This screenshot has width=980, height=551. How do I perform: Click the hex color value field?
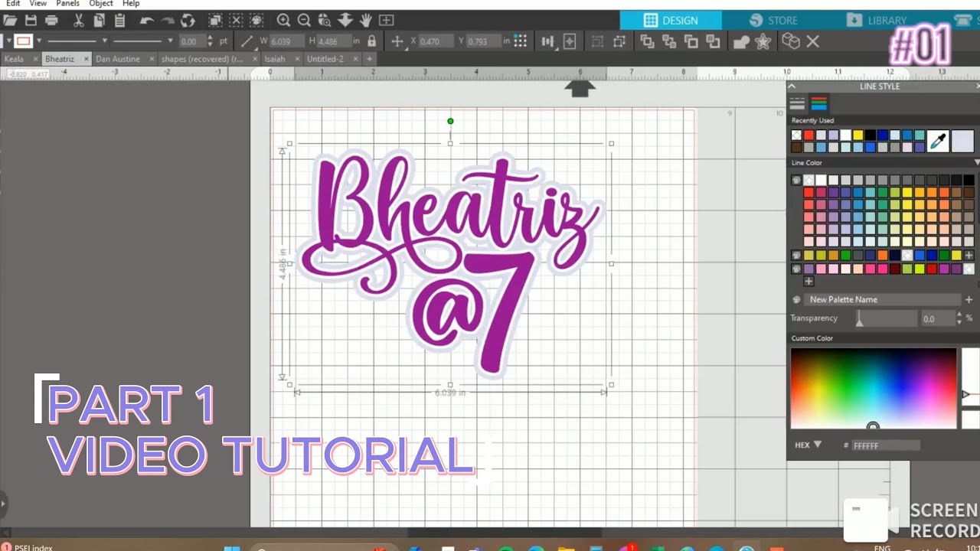(886, 445)
